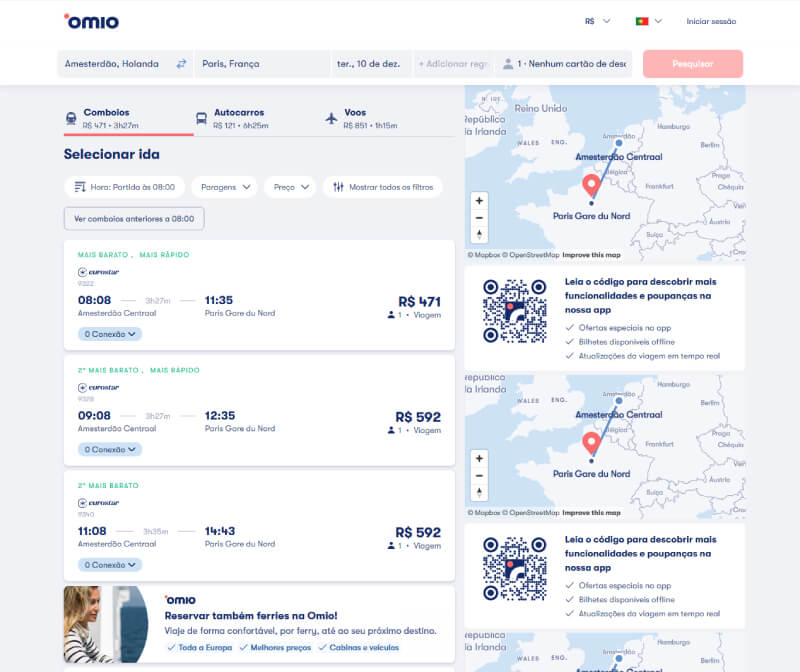Click the bus icon in Autocarros tab
800x672 pixels.
click(x=202, y=118)
